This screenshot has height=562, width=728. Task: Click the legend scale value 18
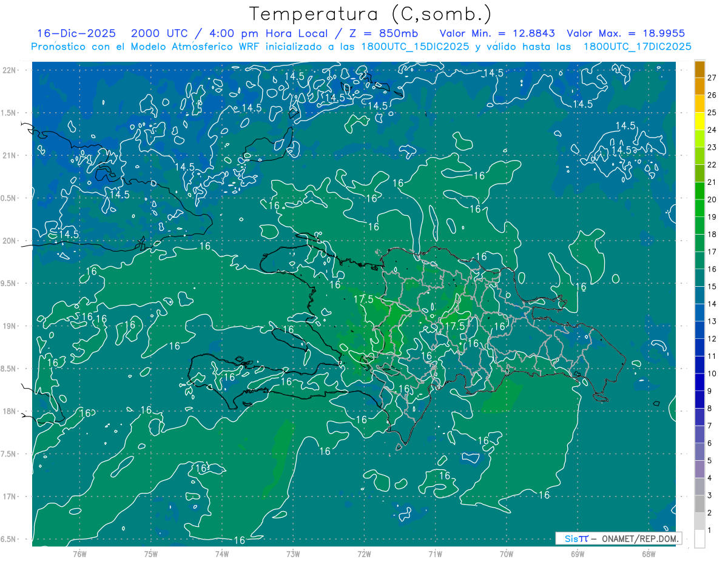[x=712, y=234]
